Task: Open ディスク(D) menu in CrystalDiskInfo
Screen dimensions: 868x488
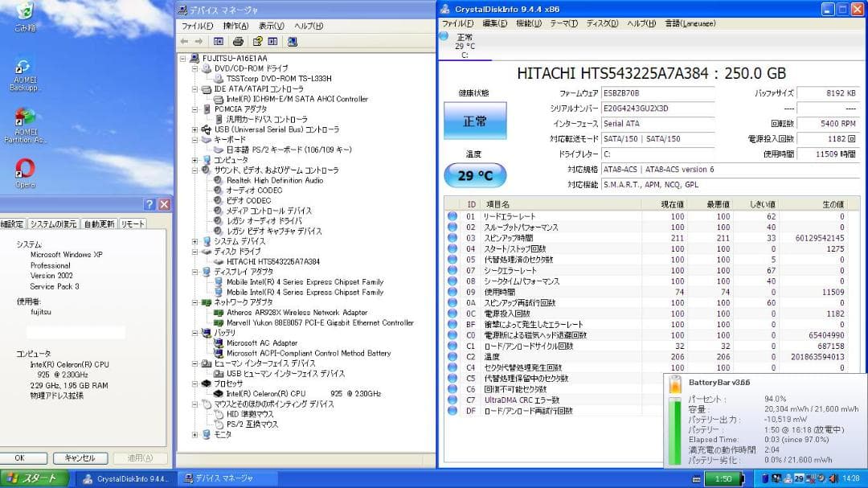Action: [602, 23]
